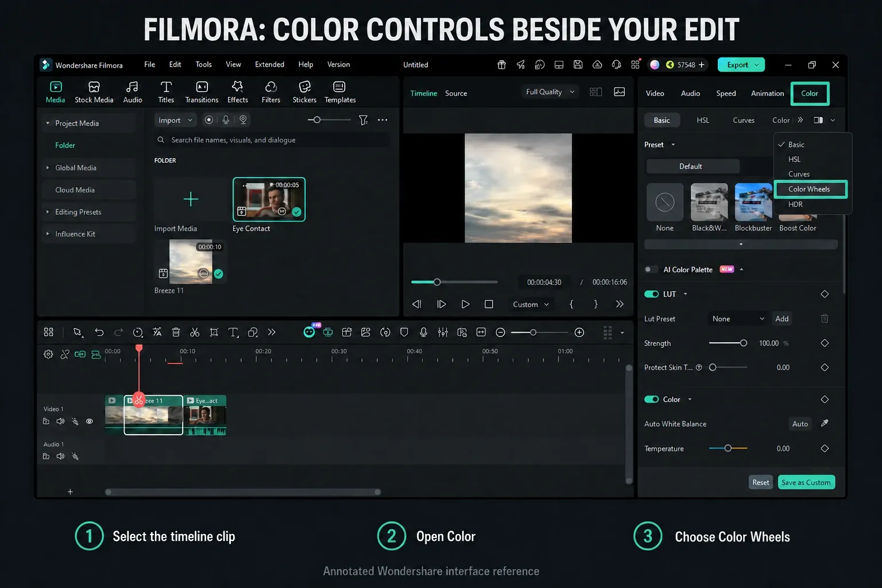882x588 pixels.
Task: Click the Auto white balance button
Action: pos(800,424)
